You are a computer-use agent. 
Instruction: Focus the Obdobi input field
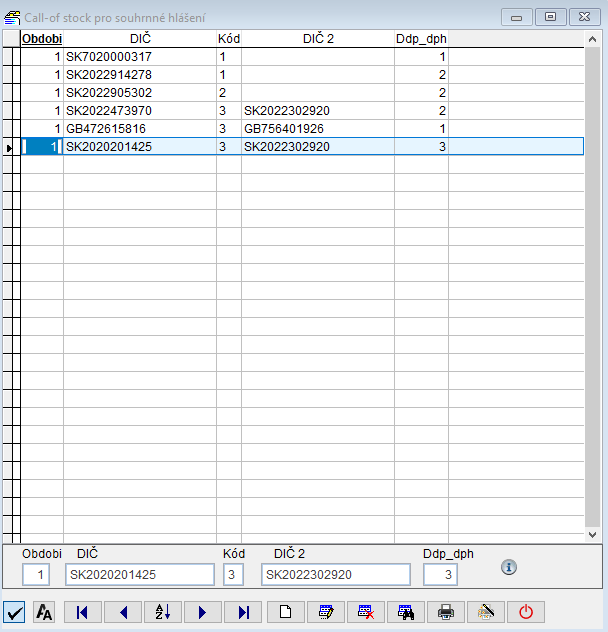[36, 575]
